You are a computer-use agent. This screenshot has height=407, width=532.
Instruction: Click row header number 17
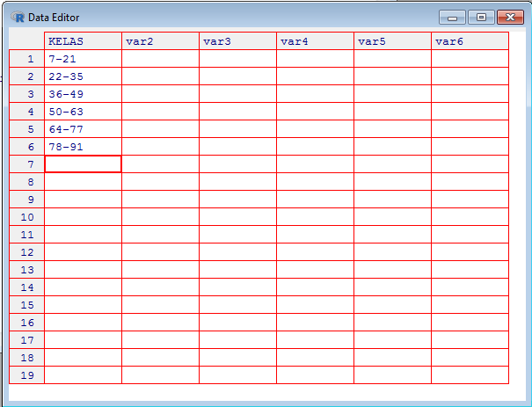(x=26, y=340)
